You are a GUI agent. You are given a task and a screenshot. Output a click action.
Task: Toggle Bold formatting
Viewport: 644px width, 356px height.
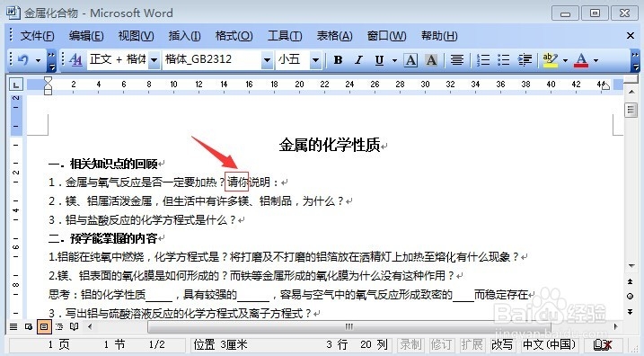tap(338, 60)
